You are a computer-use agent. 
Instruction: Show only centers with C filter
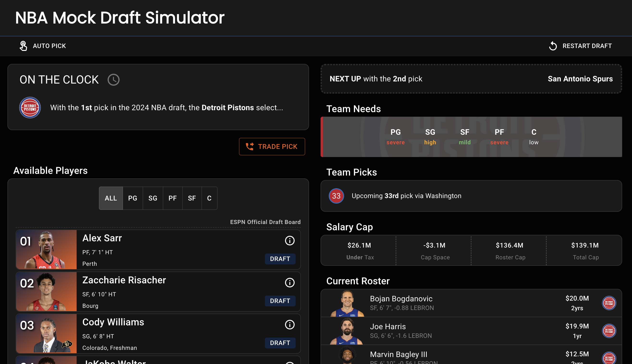click(209, 198)
